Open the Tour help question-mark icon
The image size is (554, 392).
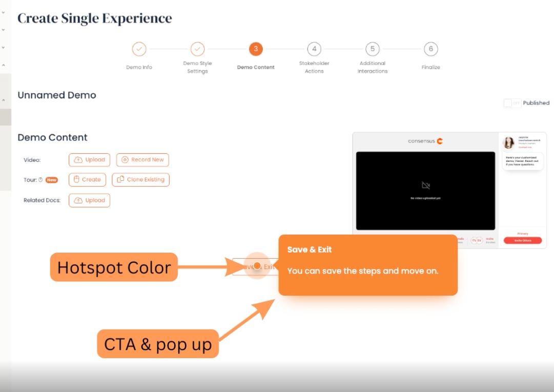pos(40,180)
